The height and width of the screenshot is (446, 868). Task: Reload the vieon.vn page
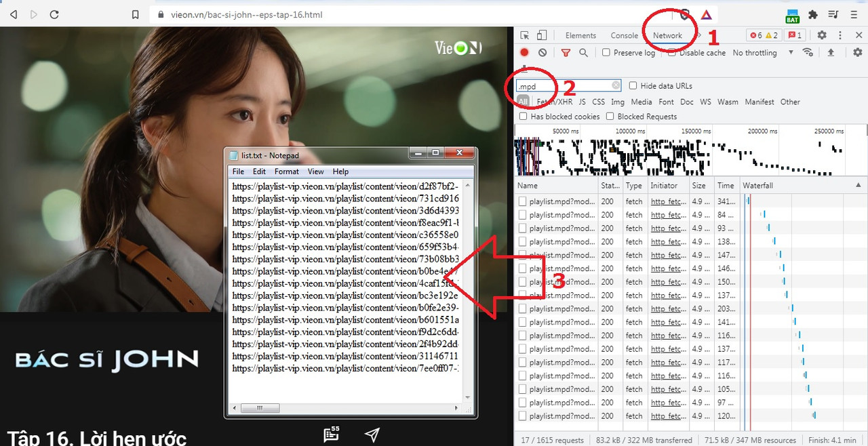tap(54, 14)
